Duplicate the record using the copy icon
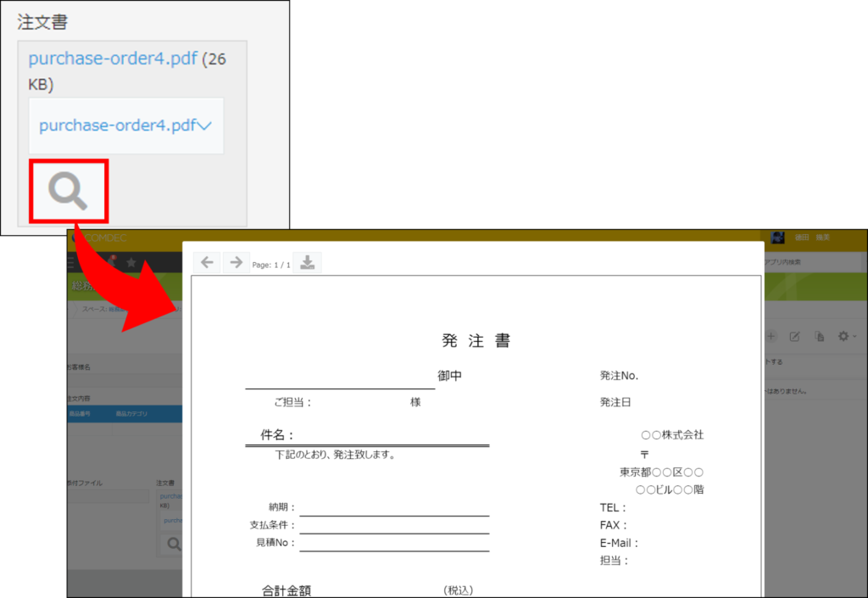 820,336
